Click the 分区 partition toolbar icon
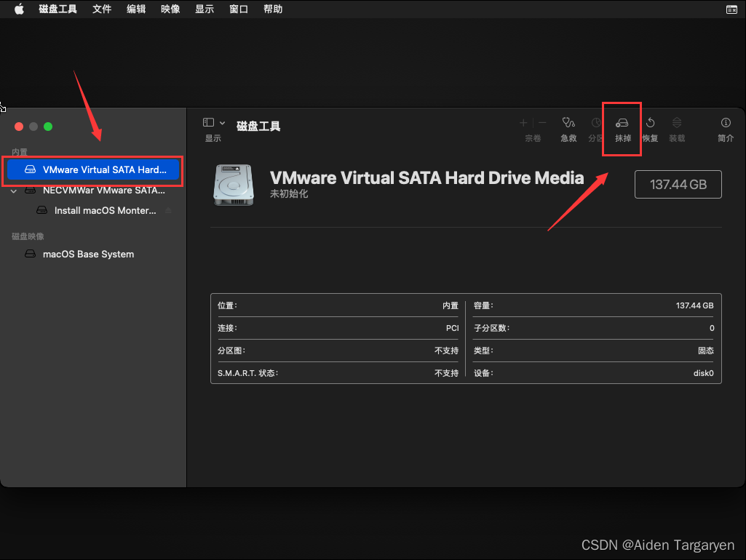This screenshot has height=560, width=746. pos(596,123)
